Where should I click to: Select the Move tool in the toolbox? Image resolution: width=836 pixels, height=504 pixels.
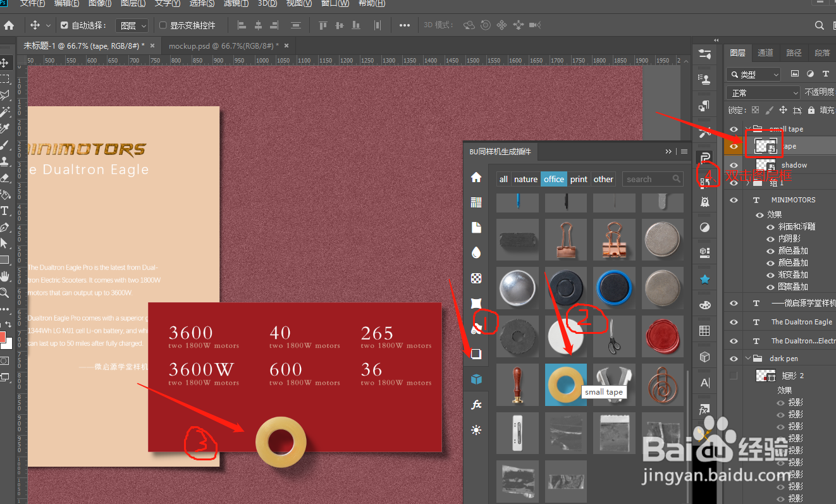5,63
